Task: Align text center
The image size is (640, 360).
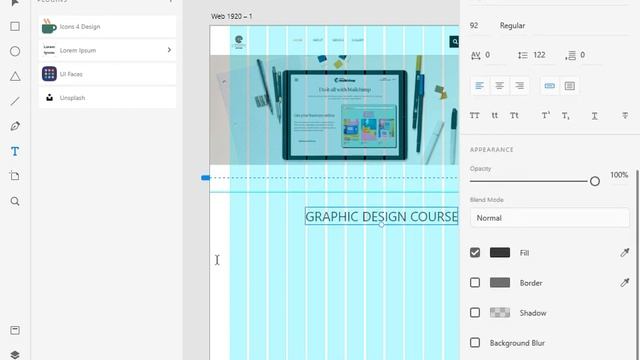Action: [499, 86]
